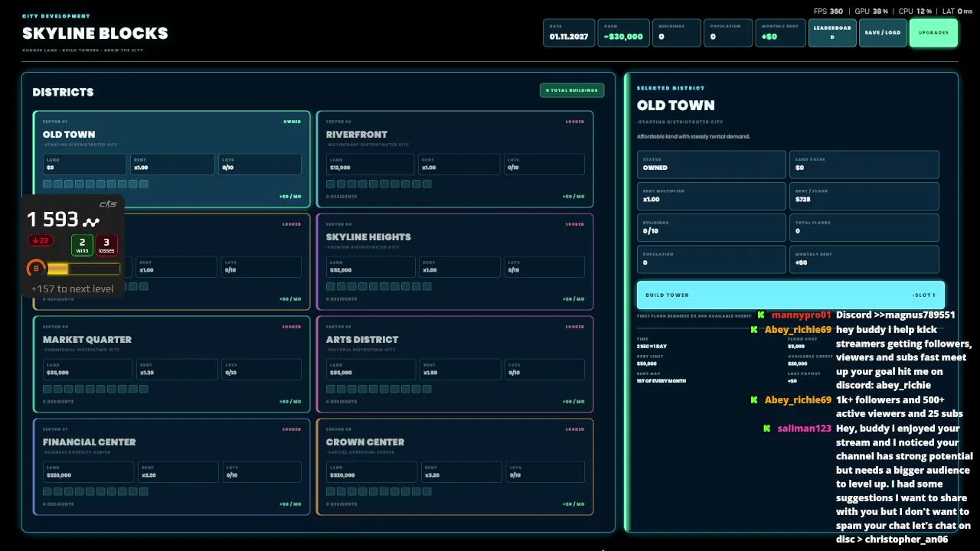Image resolution: width=980 pixels, height=551 pixels.
Task: Click the Date stat box 01.11.2027
Action: coord(569,33)
